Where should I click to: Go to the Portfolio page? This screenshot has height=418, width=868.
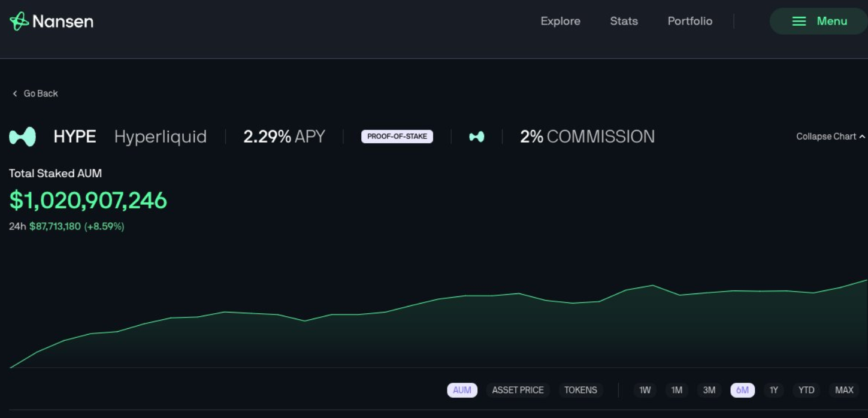point(689,22)
